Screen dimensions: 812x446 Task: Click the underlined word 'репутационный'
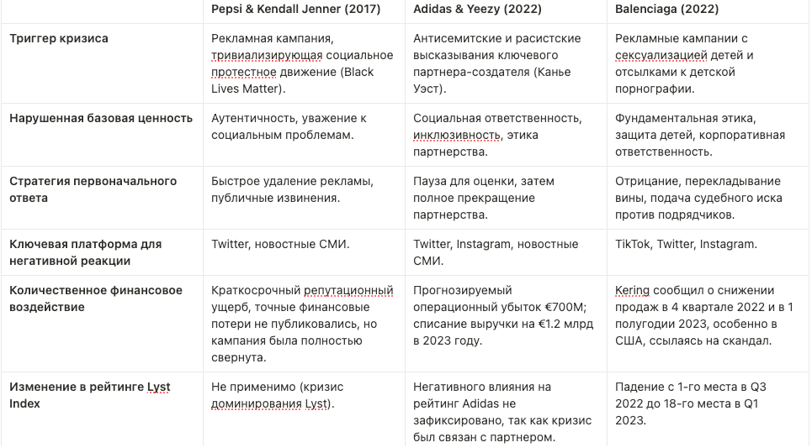349,291
